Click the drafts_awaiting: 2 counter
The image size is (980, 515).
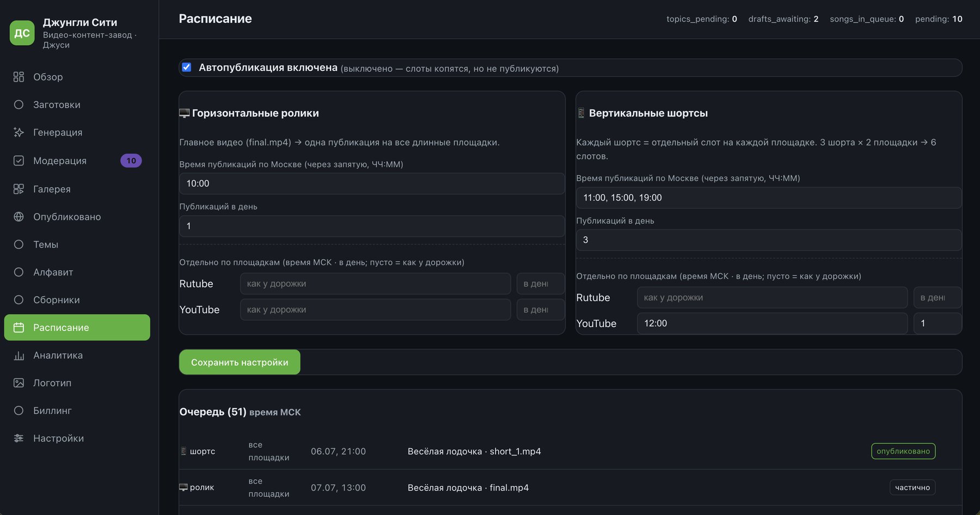tap(783, 19)
